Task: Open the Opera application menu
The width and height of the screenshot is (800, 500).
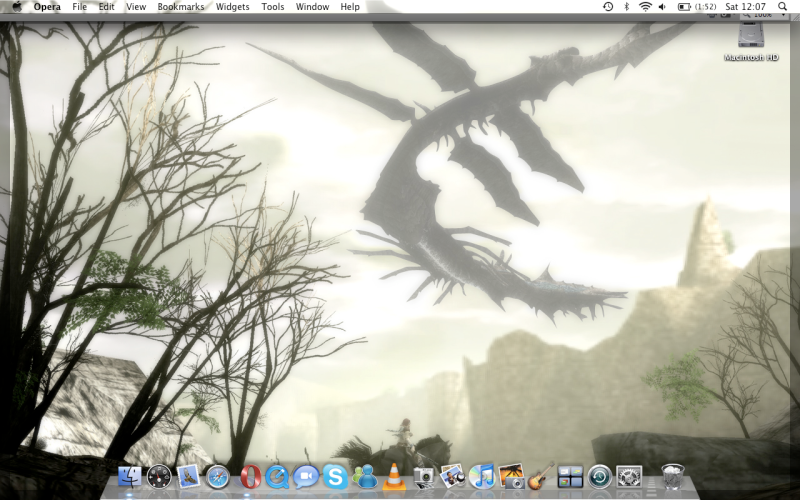Action: 47,7
